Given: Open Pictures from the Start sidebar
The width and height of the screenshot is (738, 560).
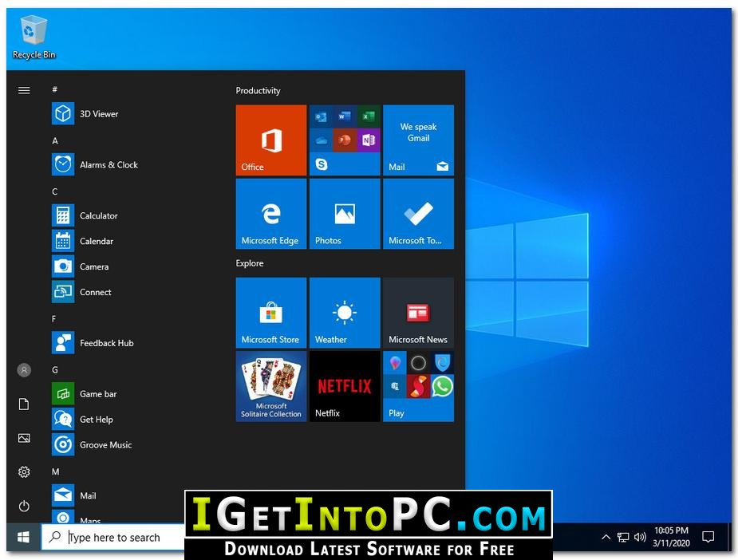Looking at the screenshot, I should point(24,438).
